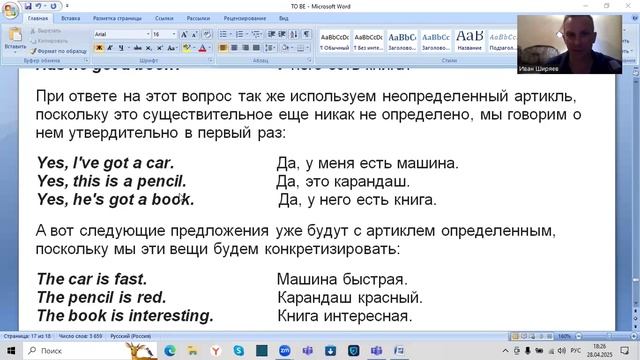
Task: Apply text highlight color
Action: click(187, 48)
